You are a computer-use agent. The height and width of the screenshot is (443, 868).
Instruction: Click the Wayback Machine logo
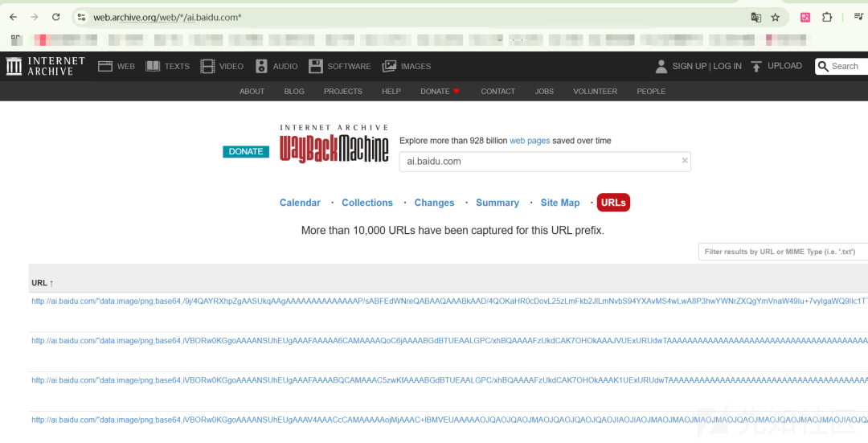tap(334, 144)
